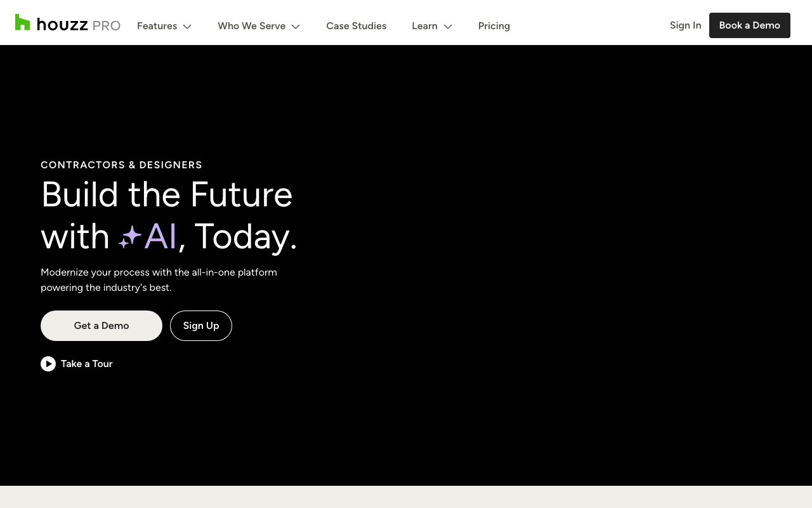Go to Case Studies page
The image size is (812, 508).
(357, 26)
